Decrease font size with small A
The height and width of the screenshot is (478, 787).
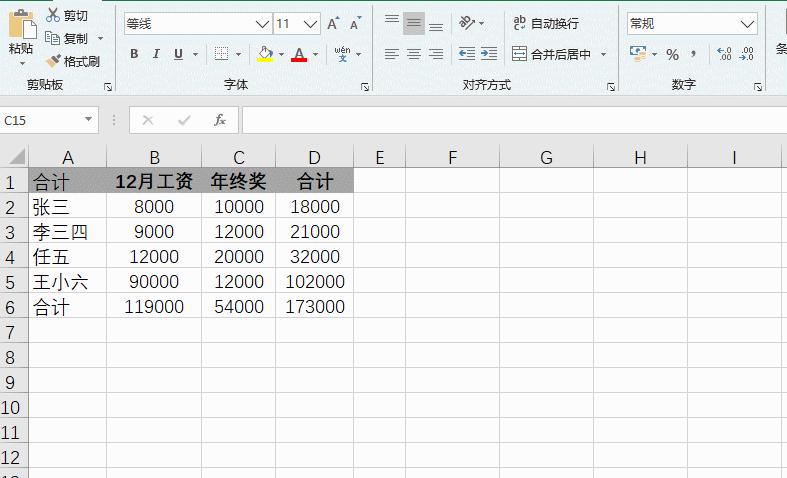[x=355, y=24]
